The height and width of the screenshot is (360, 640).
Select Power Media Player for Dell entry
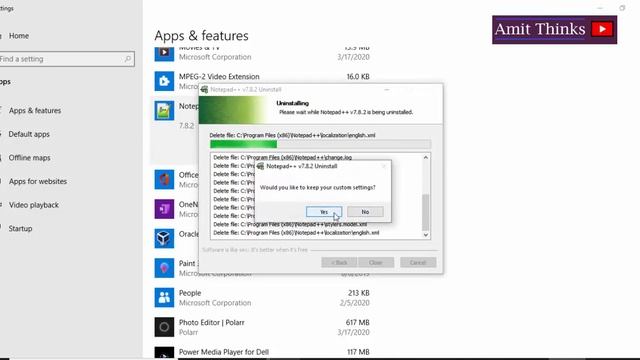[224, 352]
